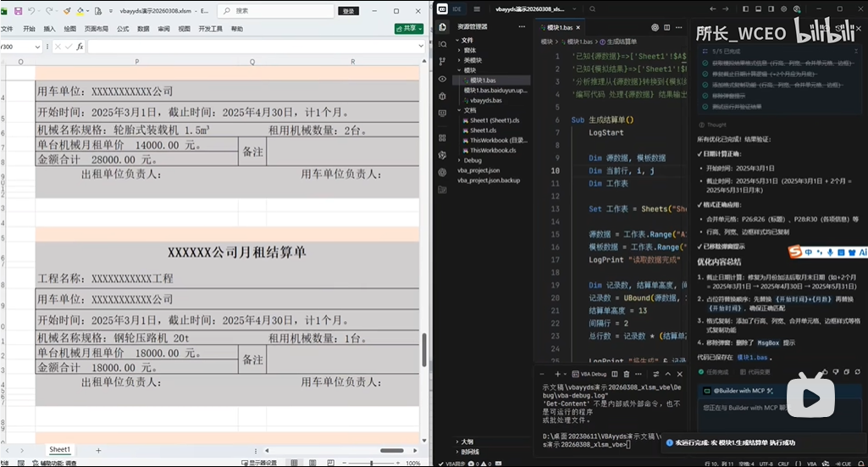
Task: Open extensions icon in activity bar
Action: (442, 137)
